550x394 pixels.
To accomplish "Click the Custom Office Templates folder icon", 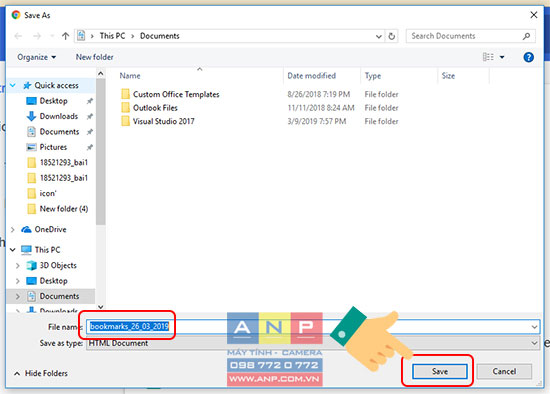I will pyautogui.click(x=125, y=94).
